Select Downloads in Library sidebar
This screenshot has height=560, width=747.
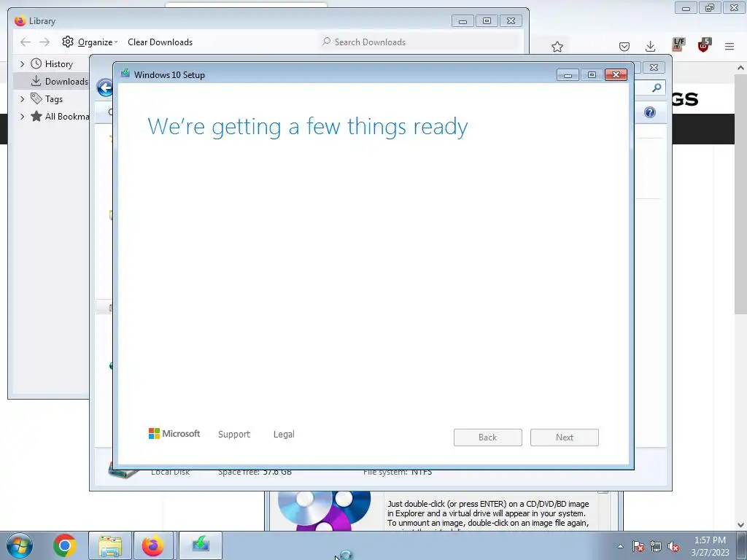pyautogui.click(x=53, y=81)
